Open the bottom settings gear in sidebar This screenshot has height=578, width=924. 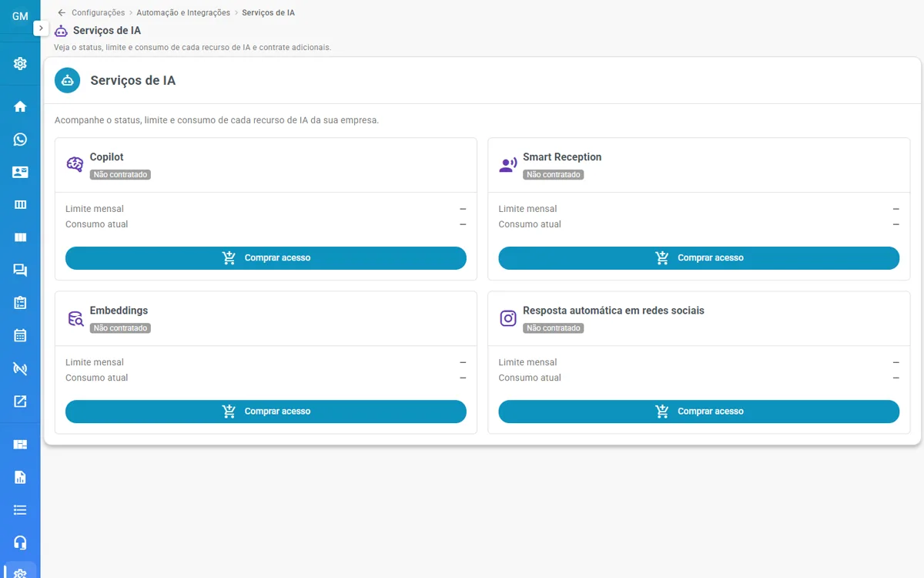[x=20, y=573]
